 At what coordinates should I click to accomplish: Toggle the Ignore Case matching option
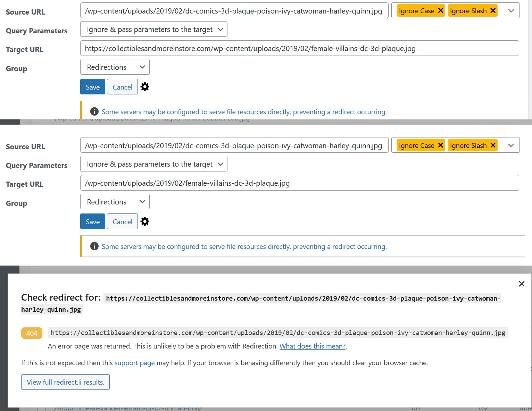click(417, 10)
